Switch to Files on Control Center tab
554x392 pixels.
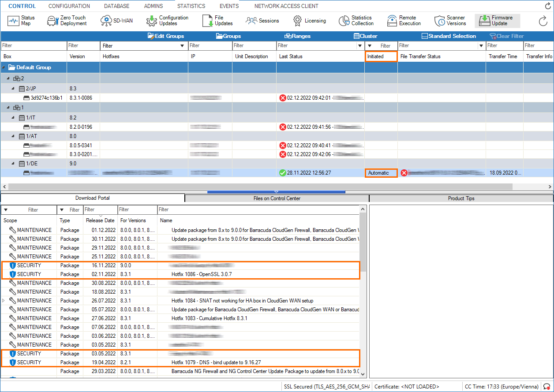click(x=277, y=198)
